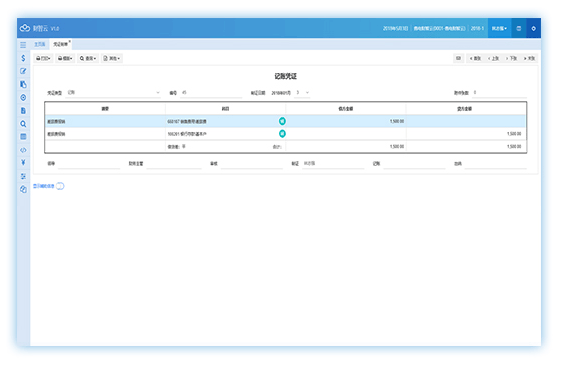The image size is (568, 370).
Task: Click the summary column header
Action: click(105, 109)
